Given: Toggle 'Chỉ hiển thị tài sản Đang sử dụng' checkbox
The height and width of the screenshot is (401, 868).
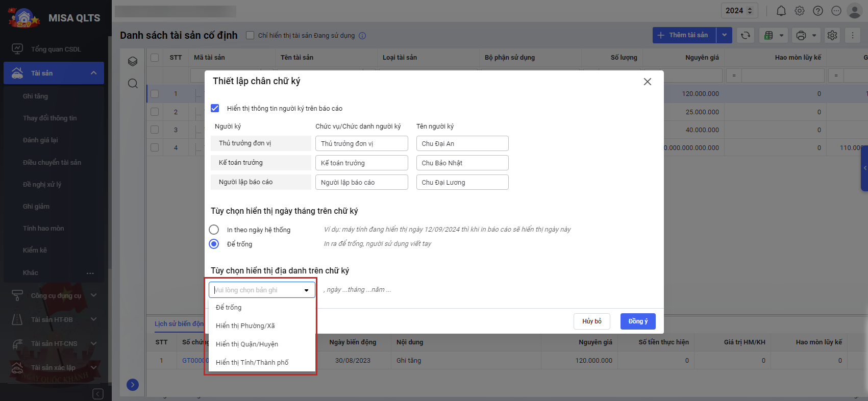Looking at the screenshot, I should 250,35.
